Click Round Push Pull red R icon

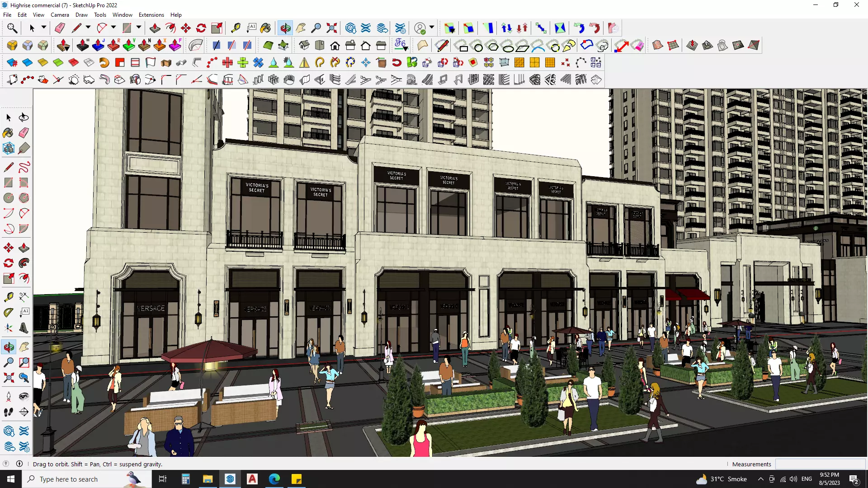point(113,45)
